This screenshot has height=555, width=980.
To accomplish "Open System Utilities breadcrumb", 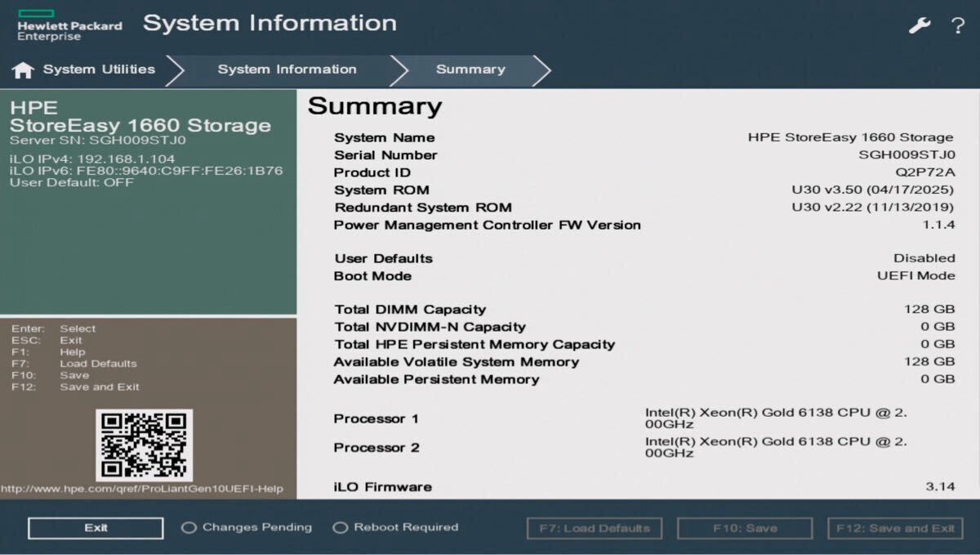I will coord(99,69).
